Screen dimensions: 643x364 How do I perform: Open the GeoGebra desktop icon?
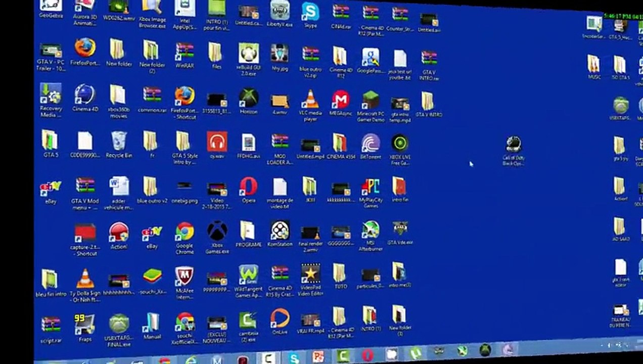tap(51, 8)
